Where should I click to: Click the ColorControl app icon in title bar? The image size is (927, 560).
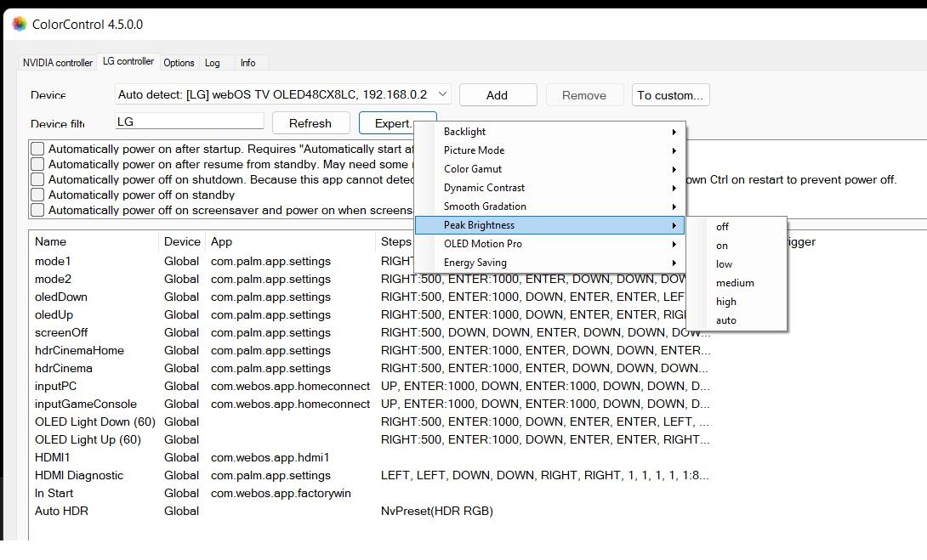(20, 24)
